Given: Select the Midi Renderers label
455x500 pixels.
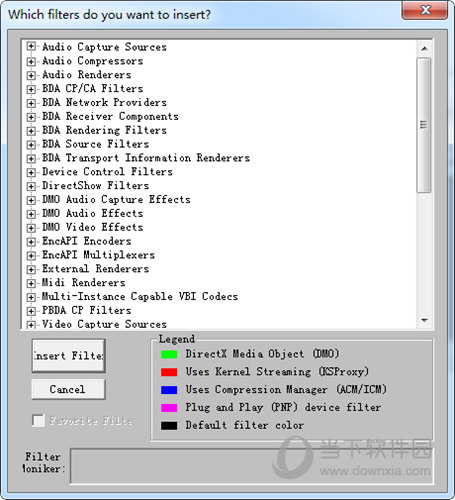Looking at the screenshot, I should click(x=84, y=283).
